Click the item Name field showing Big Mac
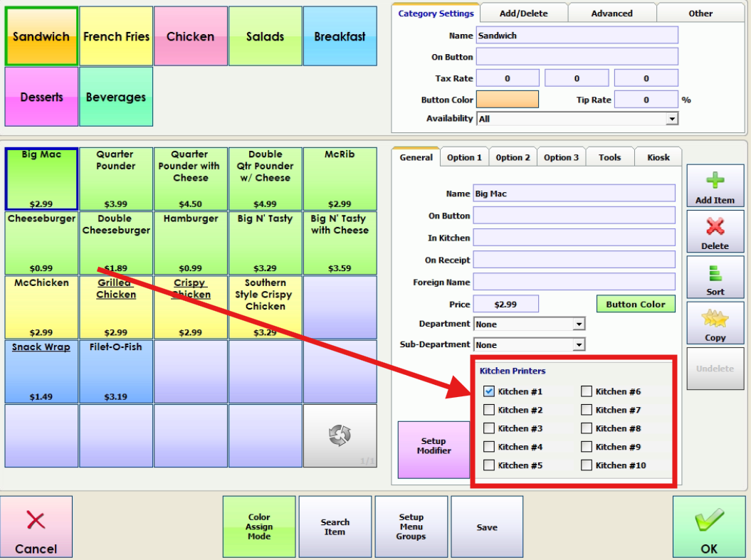Viewport: 751px width, 560px height. pos(574,194)
